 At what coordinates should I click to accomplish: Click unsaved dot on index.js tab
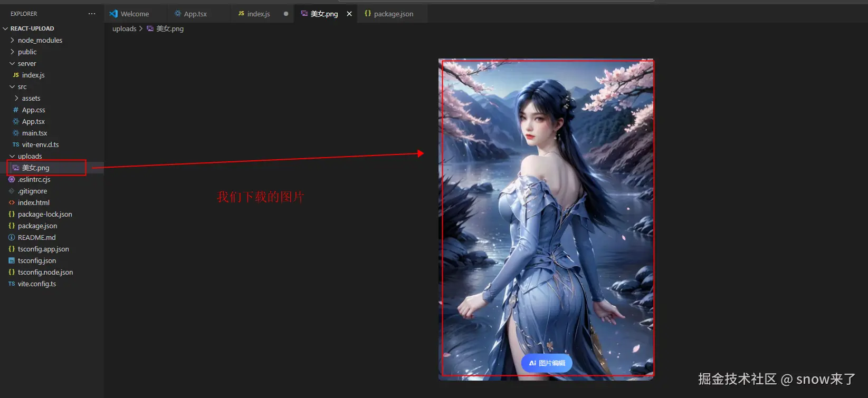(x=286, y=14)
